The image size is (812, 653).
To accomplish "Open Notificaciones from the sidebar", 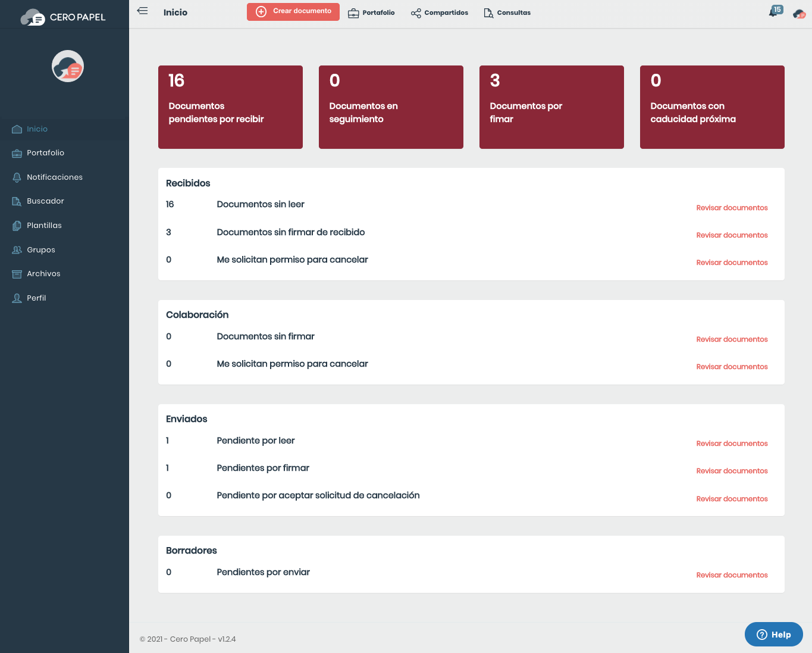I will [55, 177].
